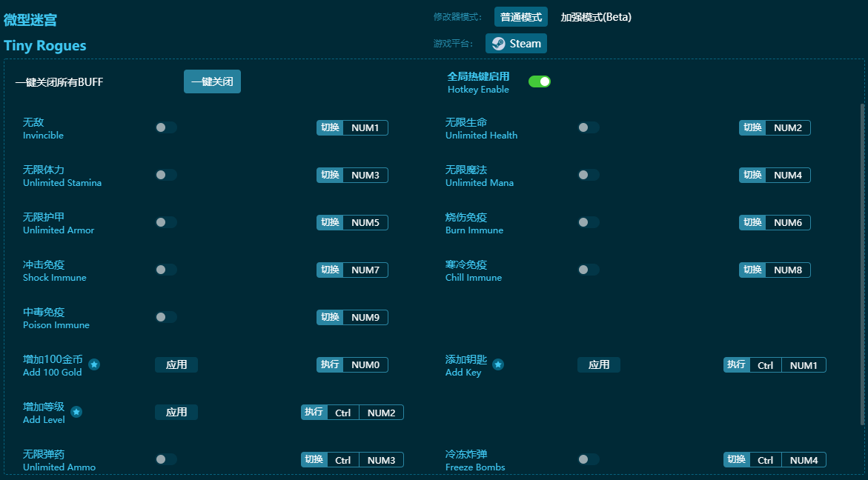Click NUM2 key for Add Level hotkey
The image size is (868, 480).
pos(382,413)
